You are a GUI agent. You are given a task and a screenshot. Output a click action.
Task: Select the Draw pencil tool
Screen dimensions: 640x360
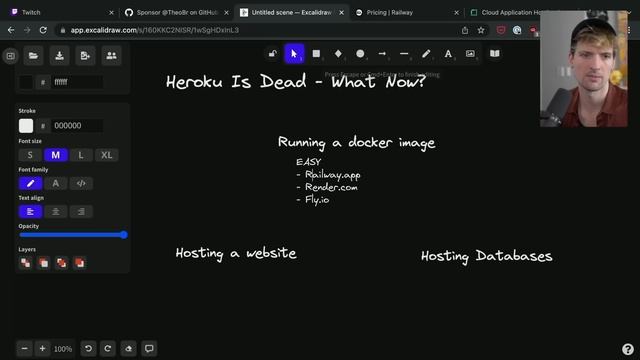(x=426, y=54)
